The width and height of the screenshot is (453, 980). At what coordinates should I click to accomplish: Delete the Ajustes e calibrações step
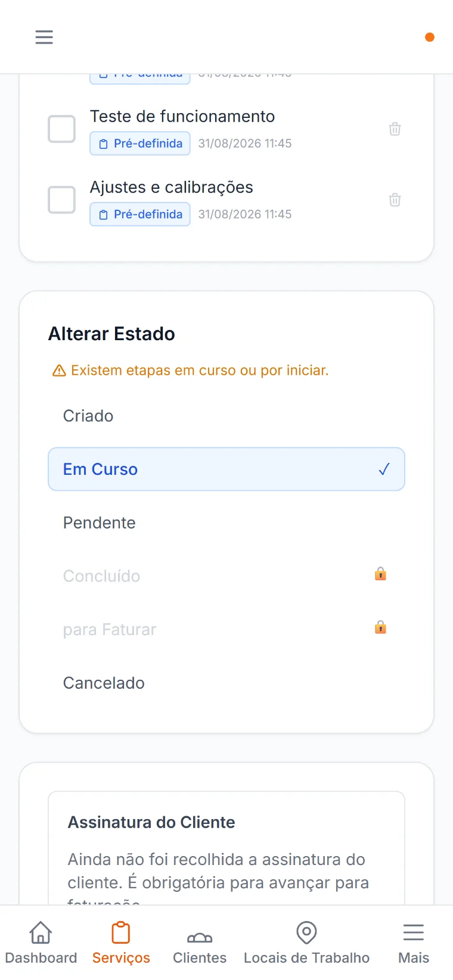coord(395,200)
